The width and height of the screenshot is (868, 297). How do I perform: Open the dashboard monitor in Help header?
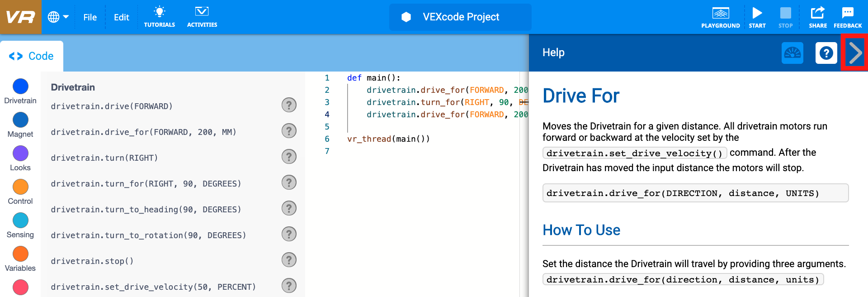coord(792,53)
